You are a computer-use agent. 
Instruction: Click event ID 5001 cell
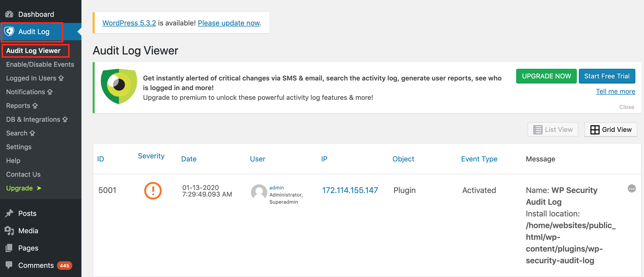coord(107,190)
